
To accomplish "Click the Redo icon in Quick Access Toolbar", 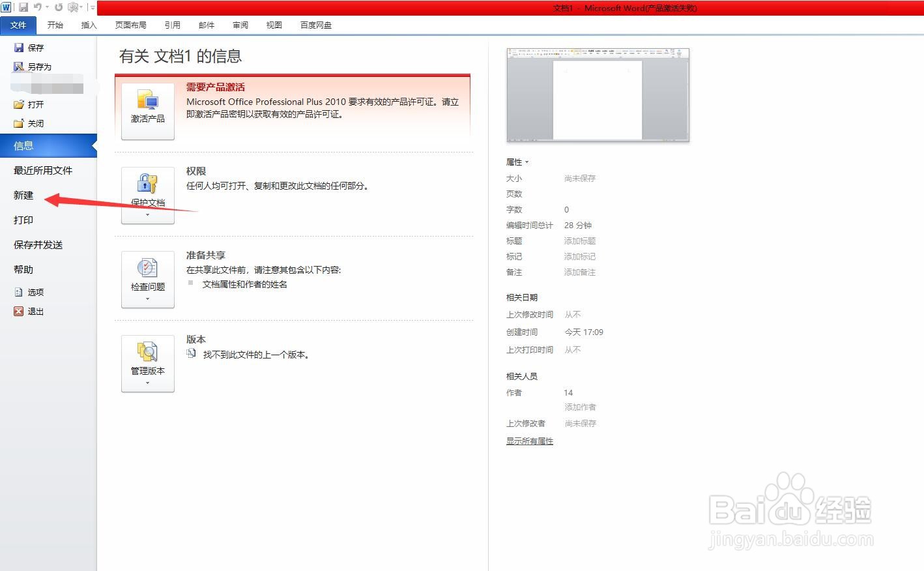I will click(59, 7).
